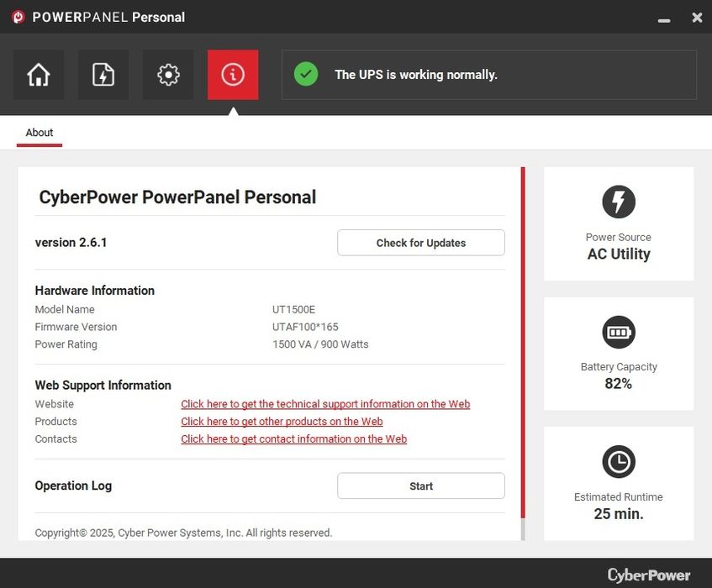Click the 'Battery Capacity' label
The width and height of the screenshot is (712, 588).
point(619,367)
